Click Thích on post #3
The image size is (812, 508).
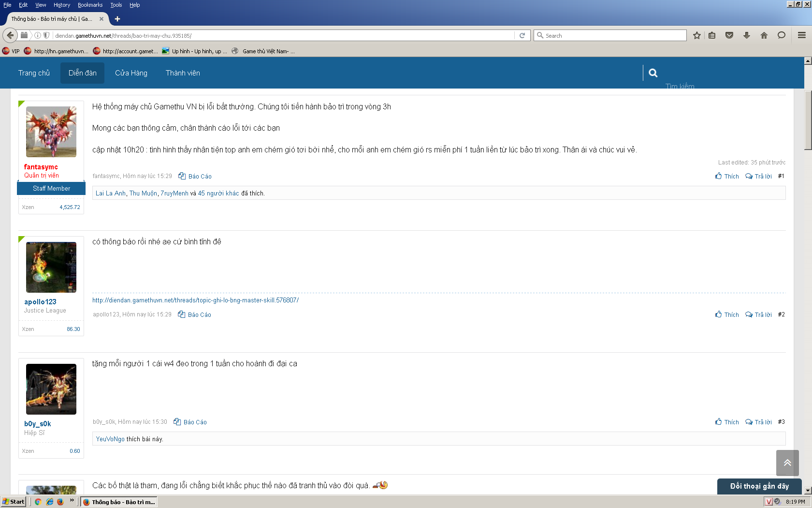[727, 422]
